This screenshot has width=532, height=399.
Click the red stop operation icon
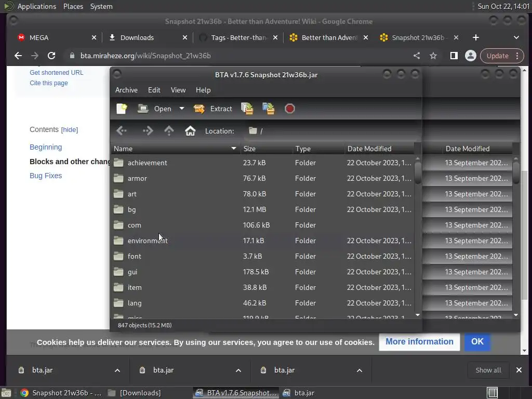point(290,109)
